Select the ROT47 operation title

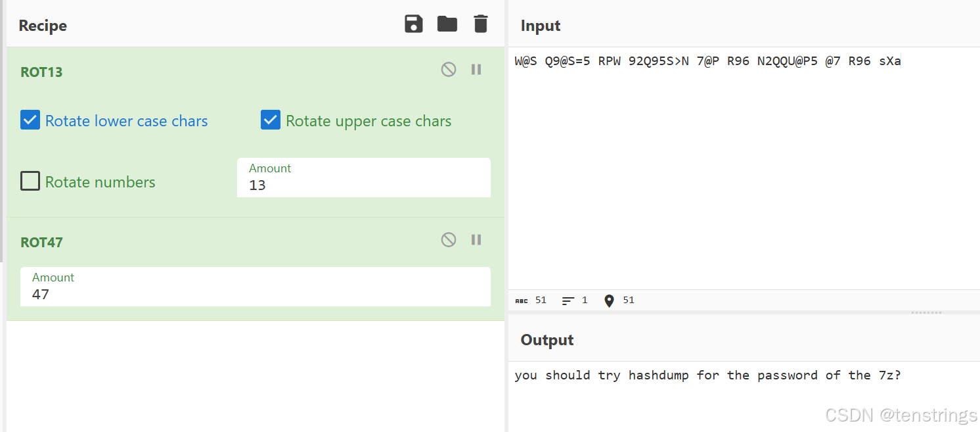click(41, 243)
